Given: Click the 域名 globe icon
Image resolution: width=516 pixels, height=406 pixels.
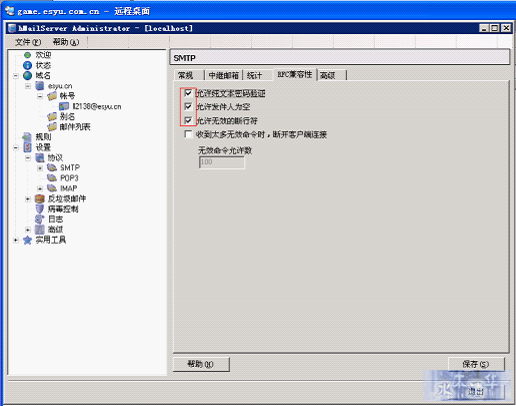Looking at the screenshot, I should pos(27,76).
